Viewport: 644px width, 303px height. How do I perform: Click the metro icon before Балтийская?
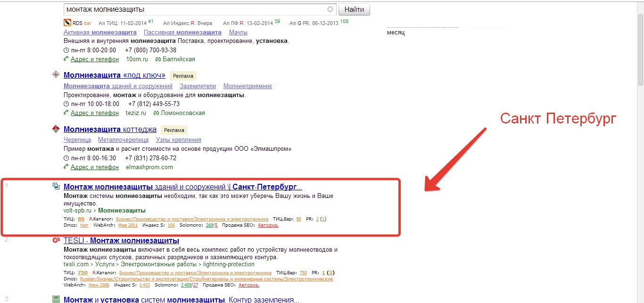[x=157, y=59]
